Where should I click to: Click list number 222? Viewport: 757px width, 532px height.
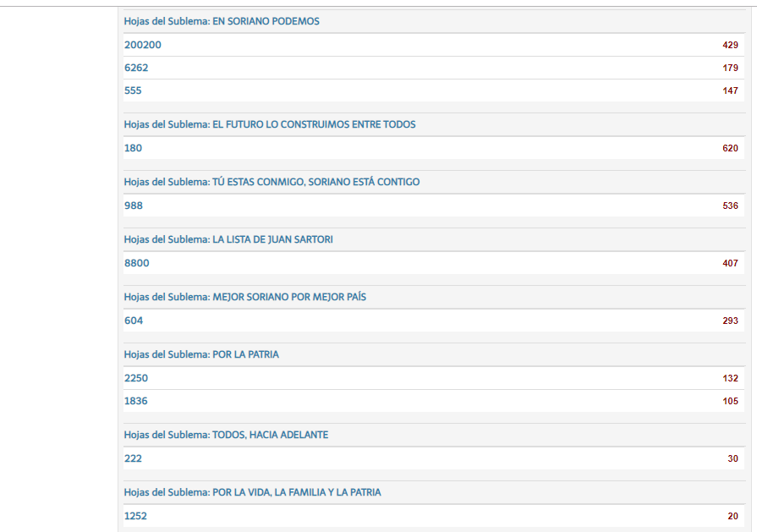pyautogui.click(x=133, y=458)
